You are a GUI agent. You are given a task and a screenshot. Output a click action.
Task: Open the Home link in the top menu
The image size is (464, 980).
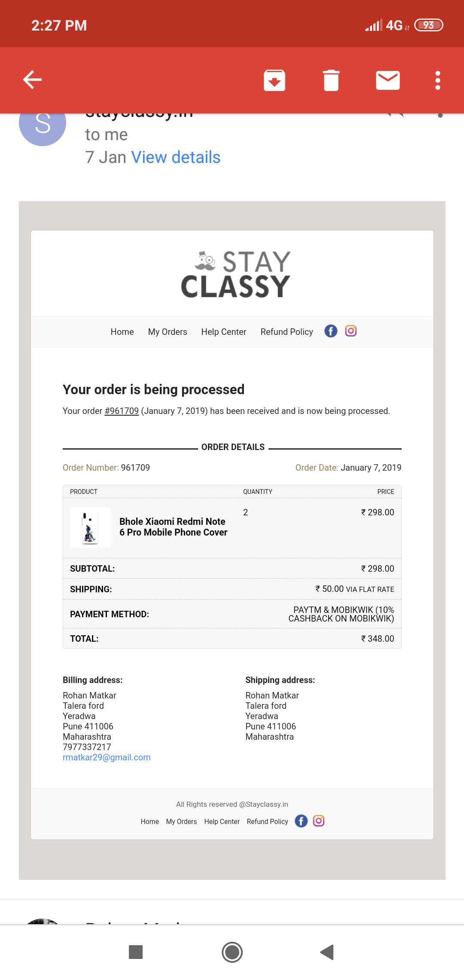(122, 332)
